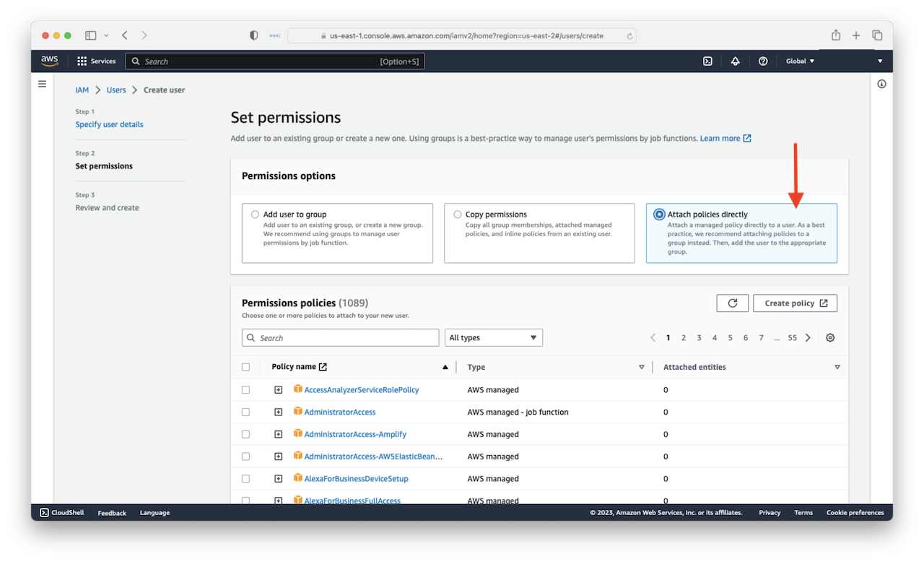Open the CloudShell icon in the top bar

click(x=707, y=61)
